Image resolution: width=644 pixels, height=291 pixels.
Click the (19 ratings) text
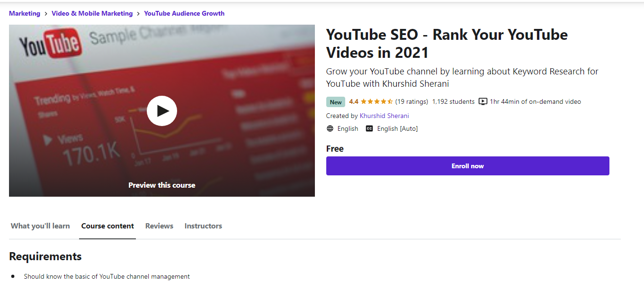pos(411,101)
